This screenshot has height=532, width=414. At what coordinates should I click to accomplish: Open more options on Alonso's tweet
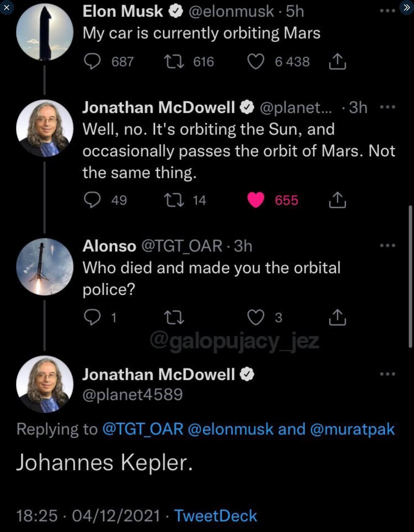[387, 245]
